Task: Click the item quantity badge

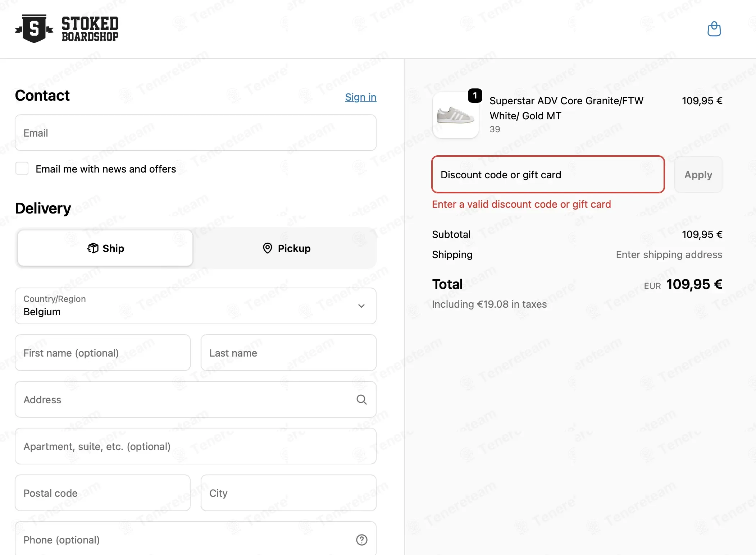Action: click(475, 96)
